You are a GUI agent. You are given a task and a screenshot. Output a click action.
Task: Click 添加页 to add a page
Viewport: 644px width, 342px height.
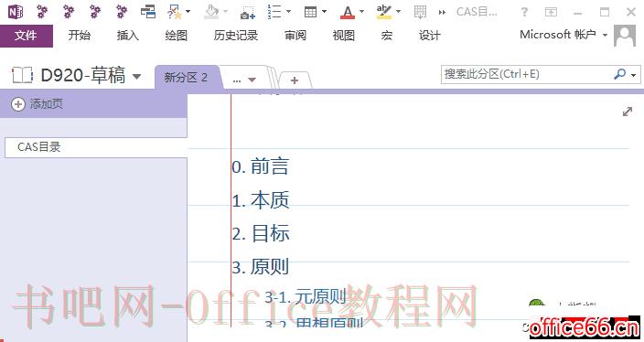tap(38, 104)
